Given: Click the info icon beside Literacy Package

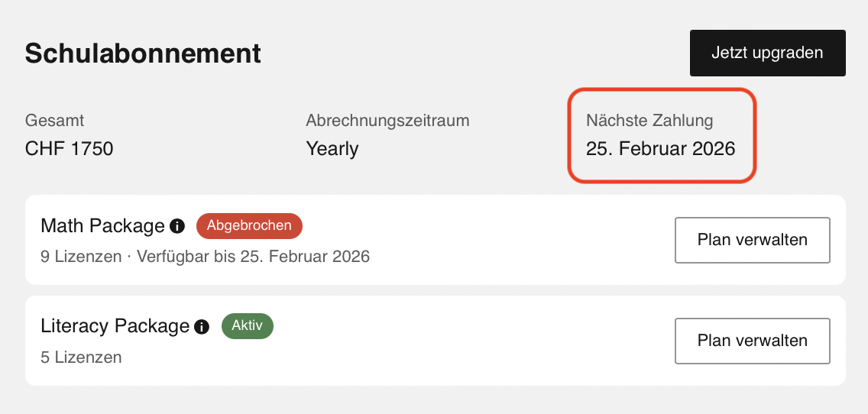Looking at the screenshot, I should pos(202,327).
